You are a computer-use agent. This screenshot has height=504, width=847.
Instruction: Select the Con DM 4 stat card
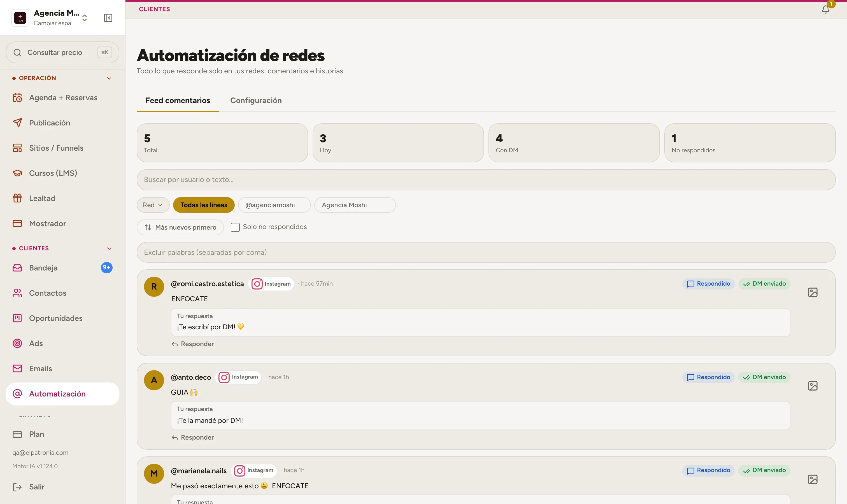point(574,143)
